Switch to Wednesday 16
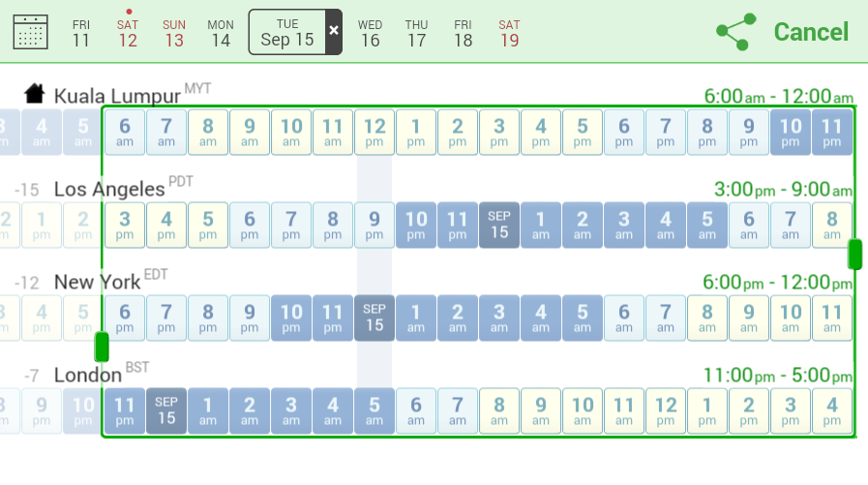The width and height of the screenshot is (868, 485). point(370,33)
